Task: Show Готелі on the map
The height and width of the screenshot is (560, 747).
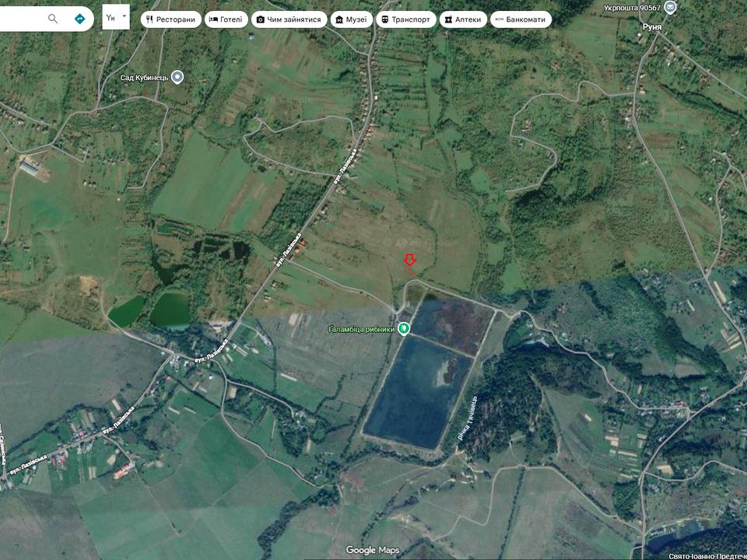Action: pos(226,19)
